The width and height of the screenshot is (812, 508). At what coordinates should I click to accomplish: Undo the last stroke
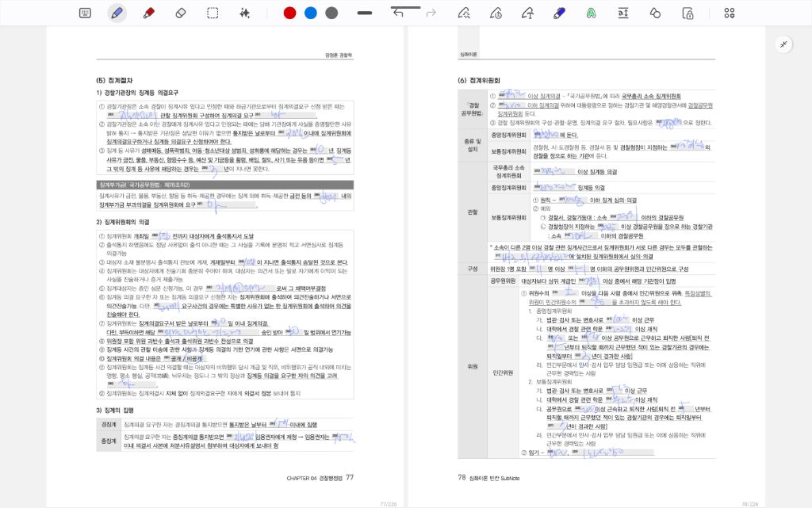[398, 13]
